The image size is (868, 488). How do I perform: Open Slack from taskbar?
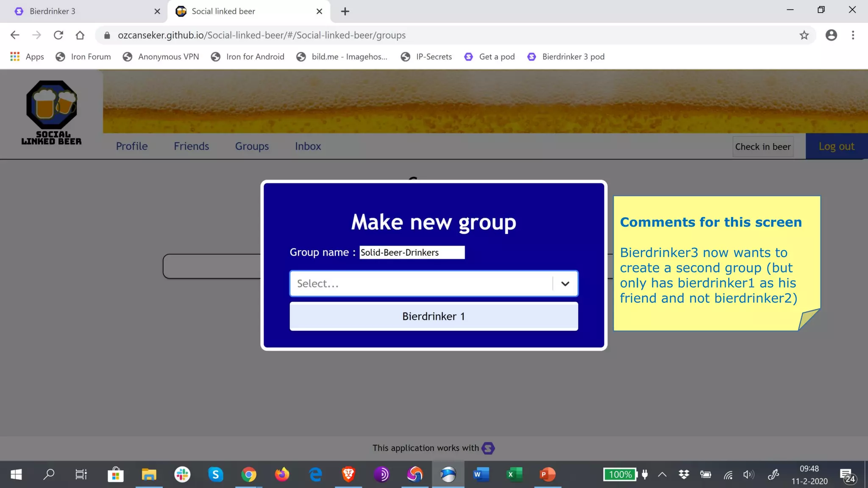point(182,474)
